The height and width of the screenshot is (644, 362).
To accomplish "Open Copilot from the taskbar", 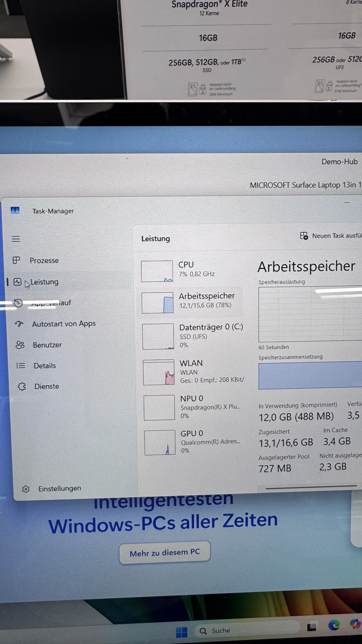I will pos(356,624).
